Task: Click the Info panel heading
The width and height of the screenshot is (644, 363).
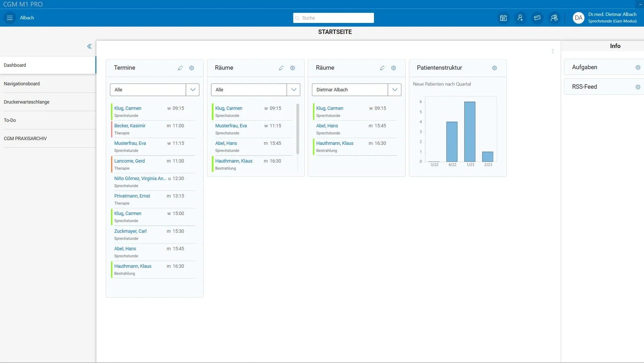Action: [x=615, y=46]
